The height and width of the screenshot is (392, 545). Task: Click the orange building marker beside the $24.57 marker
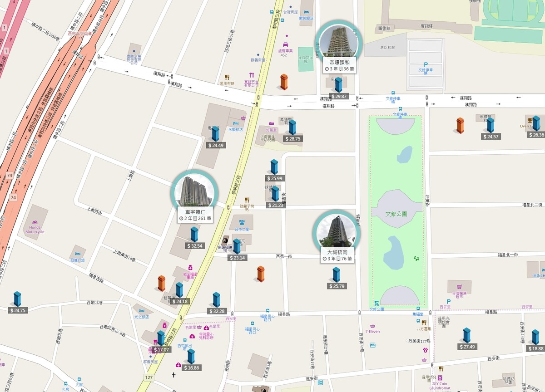click(461, 125)
